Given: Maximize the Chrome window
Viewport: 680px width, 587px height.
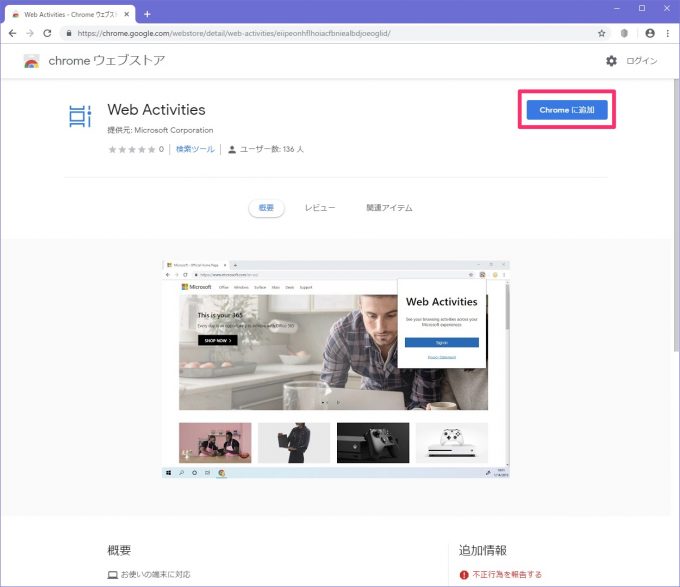Looking at the screenshot, I should tap(642, 8).
